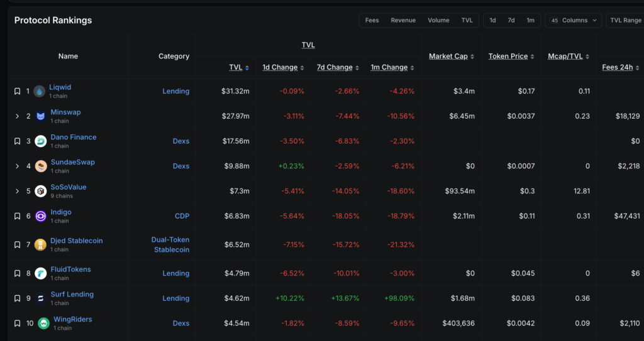644x341 pixels.
Task: Open the Dexs category for WingRiders
Action: tap(181, 323)
